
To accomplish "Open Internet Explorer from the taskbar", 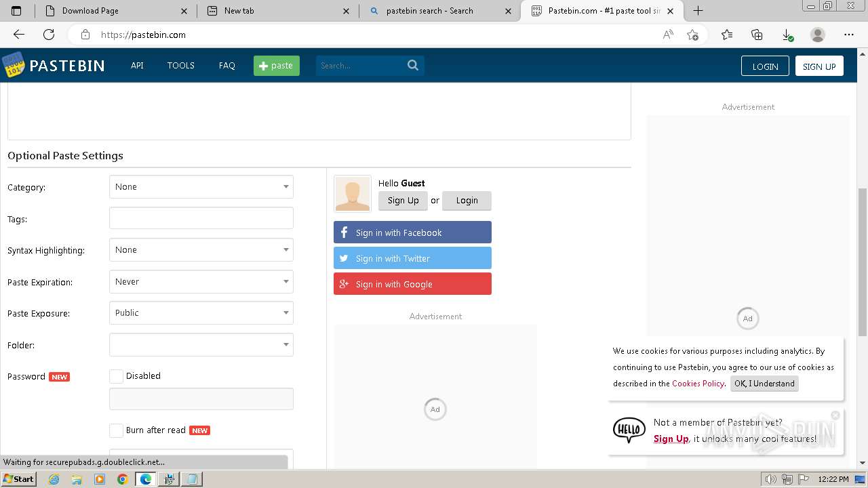I will point(54,479).
